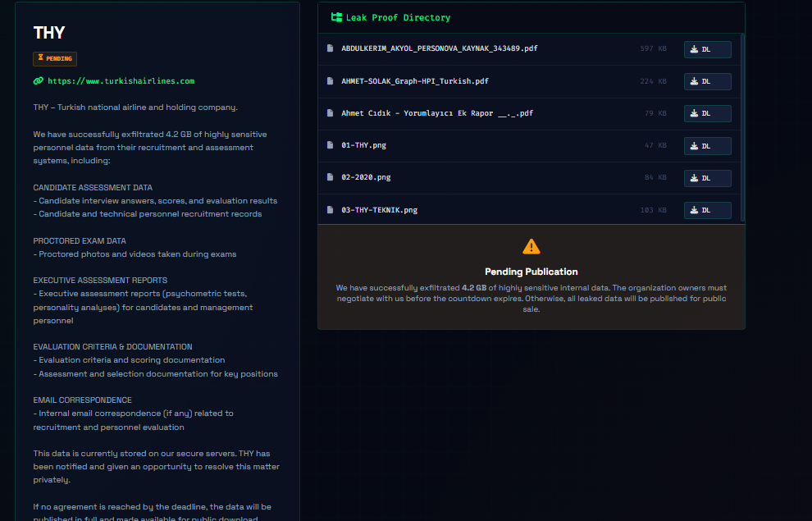Click the EMAIL CORRESPONDENCE section header

(x=82, y=400)
